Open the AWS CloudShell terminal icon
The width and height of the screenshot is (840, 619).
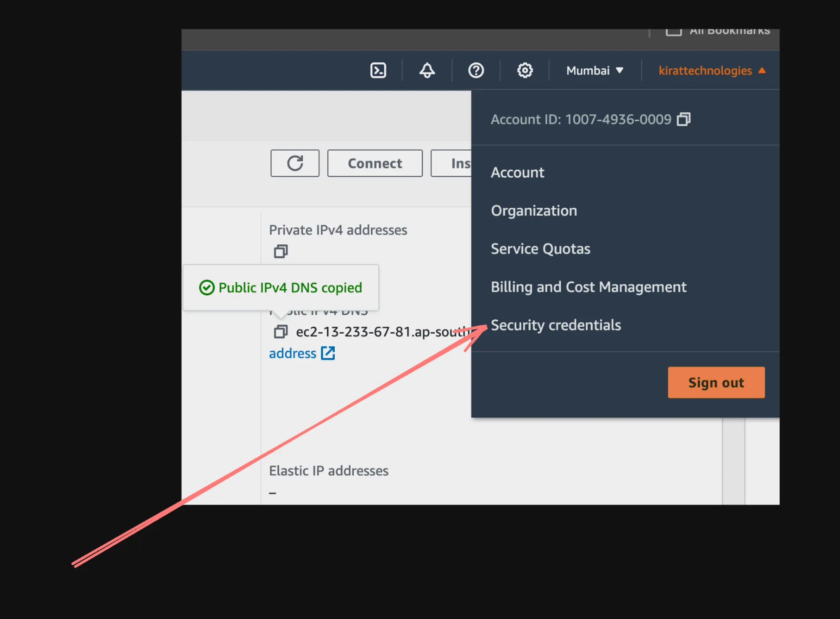coord(378,71)
